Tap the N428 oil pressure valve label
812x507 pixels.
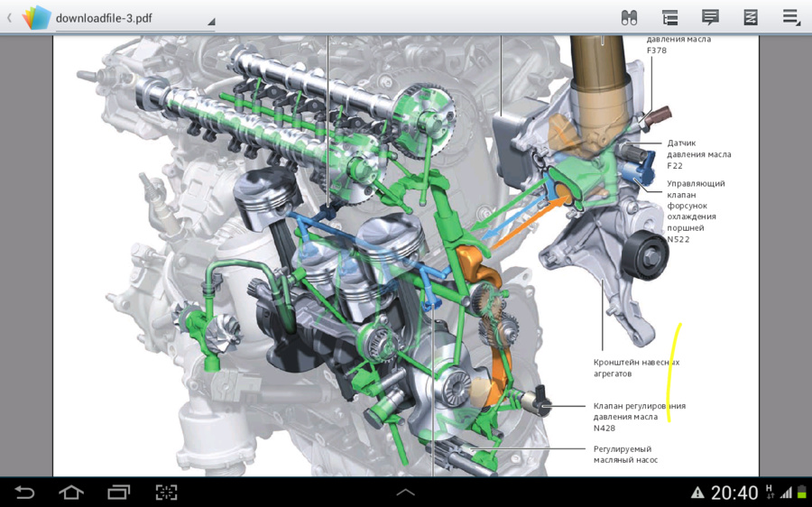[x=639, y=417]
